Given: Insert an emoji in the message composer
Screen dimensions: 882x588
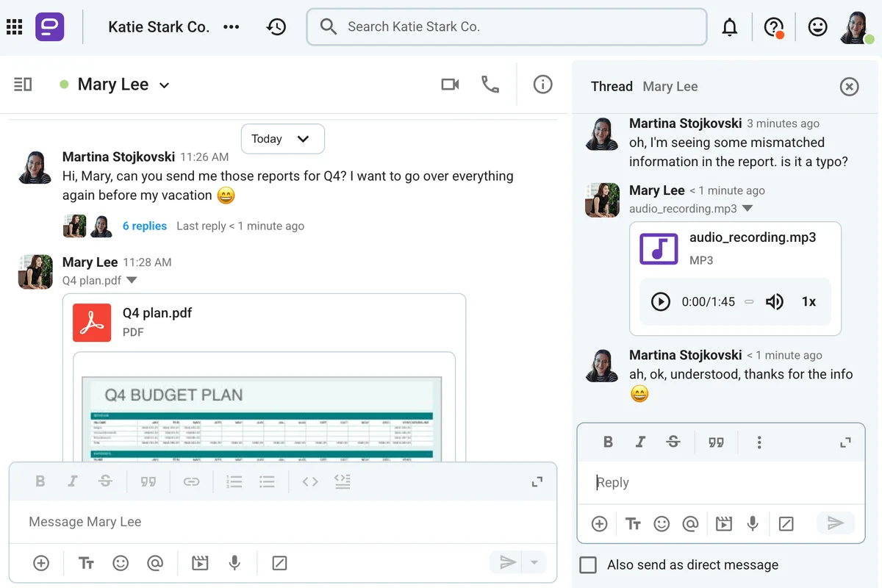Looking at the screenshot, I should click(121, 563).
